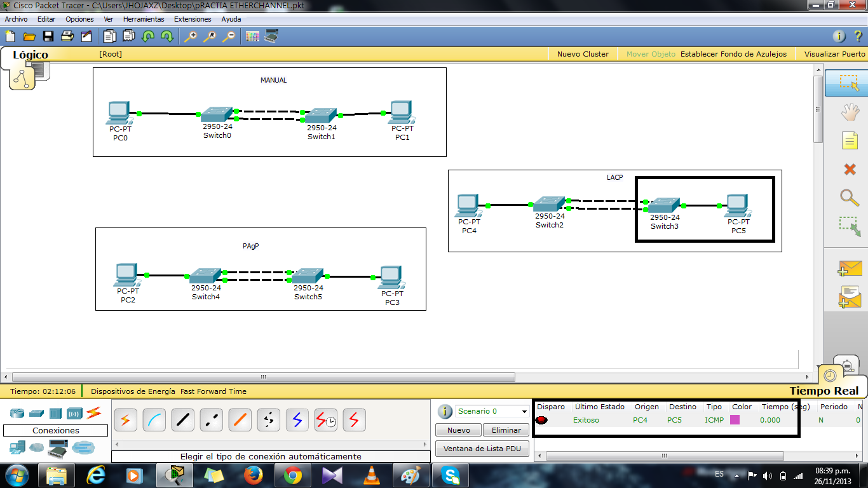
Task: Select the copper cross-over cable type
Action: coord(211,419)
